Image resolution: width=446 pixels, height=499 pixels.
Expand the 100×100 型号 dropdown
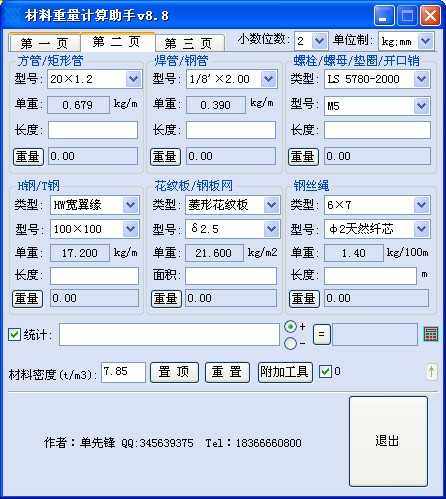130,229
